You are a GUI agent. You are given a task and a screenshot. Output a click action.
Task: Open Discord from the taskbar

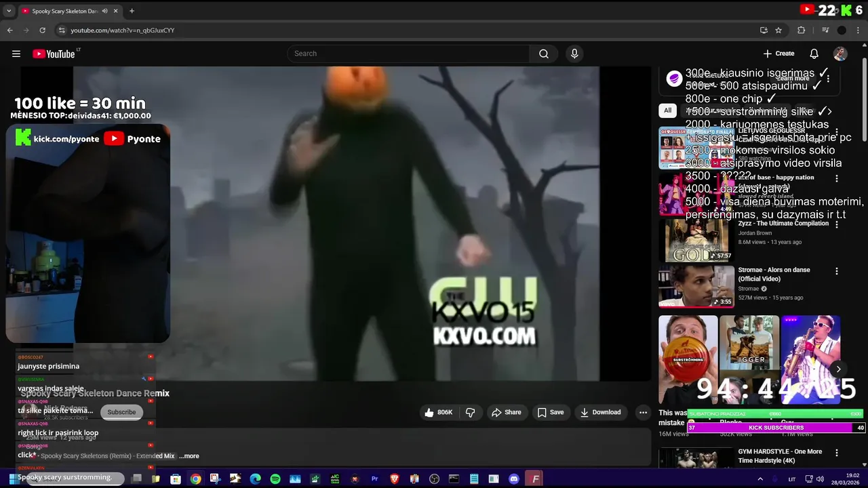click(x=514, y=479)
